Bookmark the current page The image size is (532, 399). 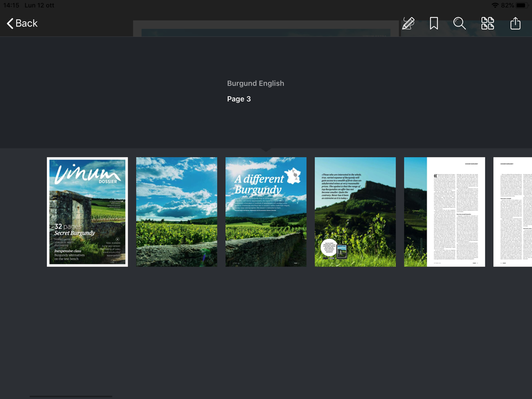coord(434,23)
